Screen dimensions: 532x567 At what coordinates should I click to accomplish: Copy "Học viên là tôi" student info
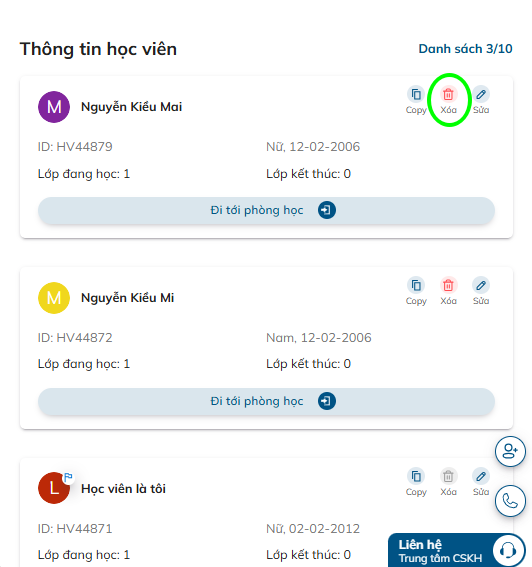click(416, 482)
